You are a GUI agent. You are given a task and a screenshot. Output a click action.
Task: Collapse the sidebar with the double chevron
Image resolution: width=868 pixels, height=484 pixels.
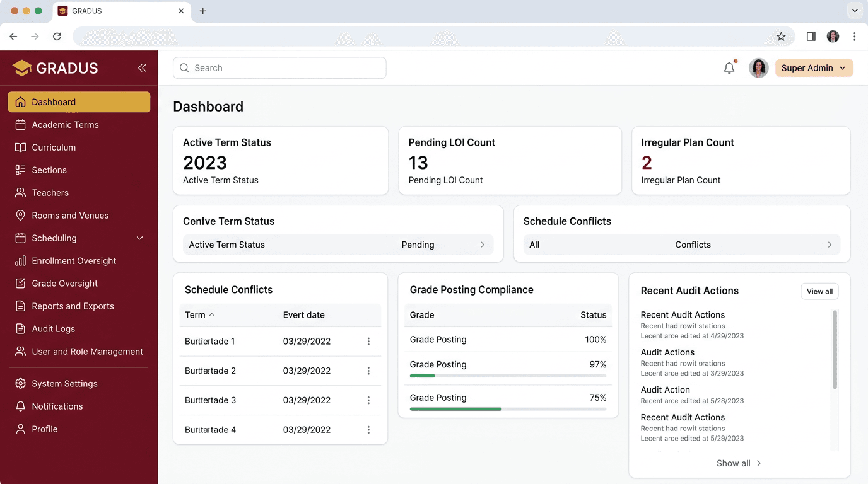click(x=142, y=67)
